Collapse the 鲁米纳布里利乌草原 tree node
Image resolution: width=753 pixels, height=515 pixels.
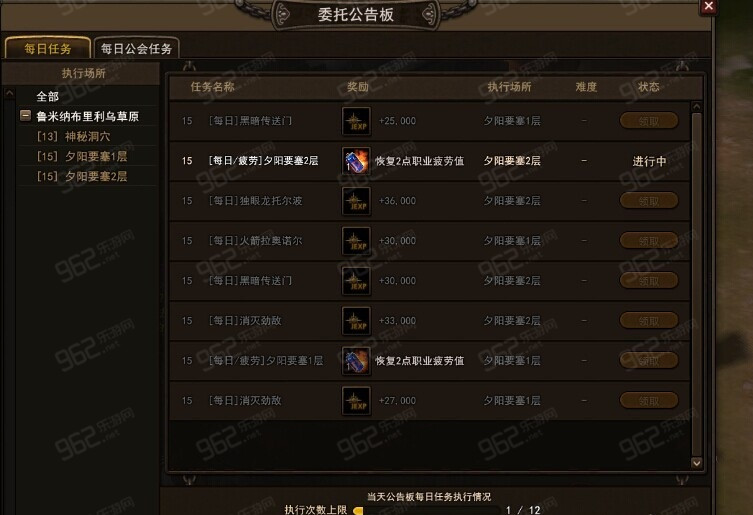pyautogui.click(x=25, y=116)
